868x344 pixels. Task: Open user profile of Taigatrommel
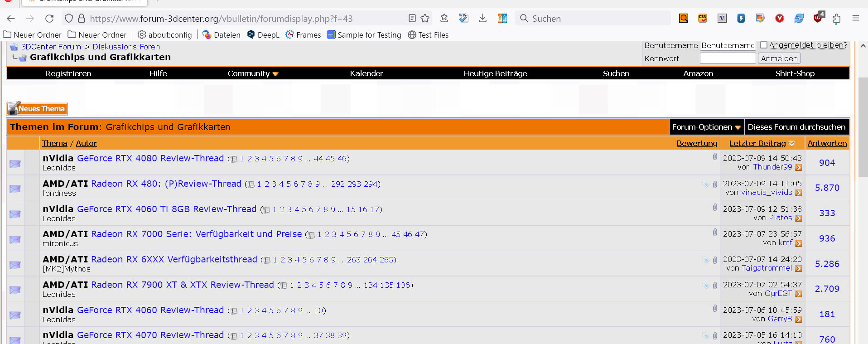click(x=767, y=268)
